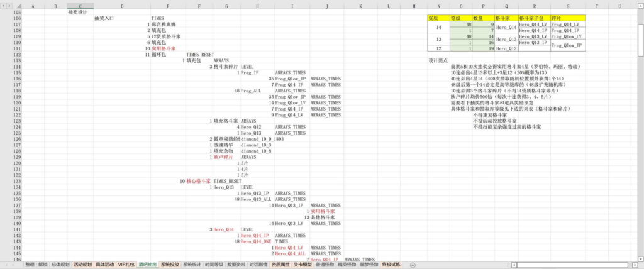Open the VIP礼包 sheet tab
This screenshot has height=269, width=644.
coord(126,265)
